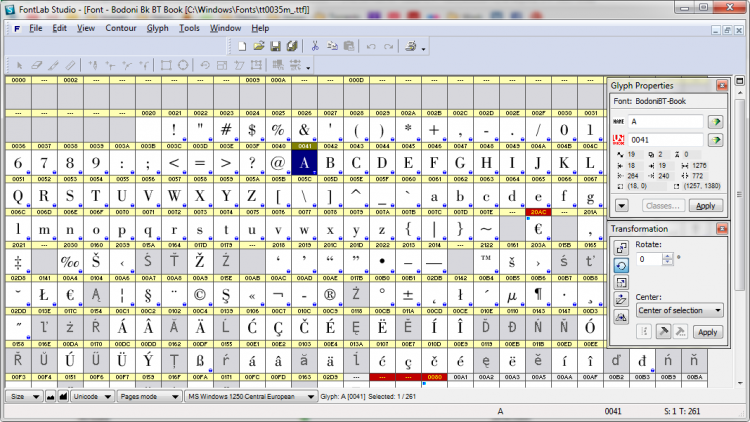The image size is (750, 422).
Task: Click the New font icon
Action: click(242, 46)
